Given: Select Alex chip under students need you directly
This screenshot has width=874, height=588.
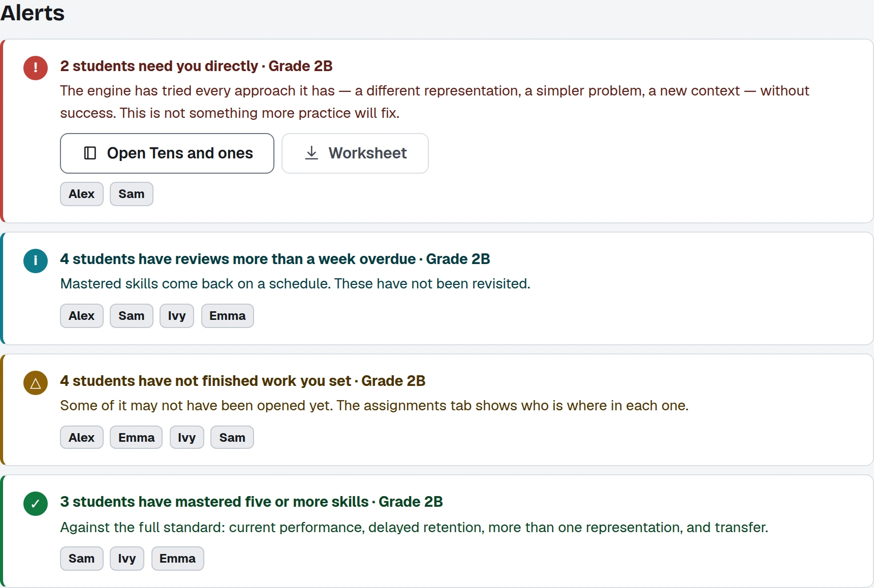Looking at the screenshot, I should pyautogui.click(x=82, y=194).
